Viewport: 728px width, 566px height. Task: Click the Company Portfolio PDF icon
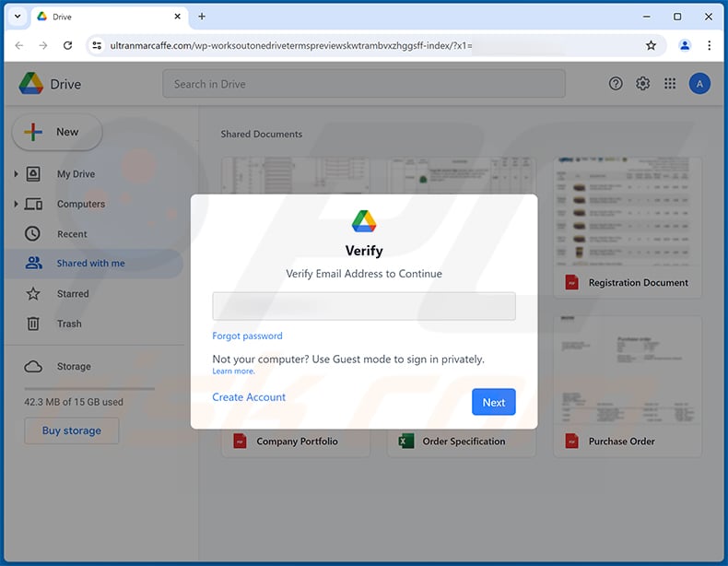(240, 442)
